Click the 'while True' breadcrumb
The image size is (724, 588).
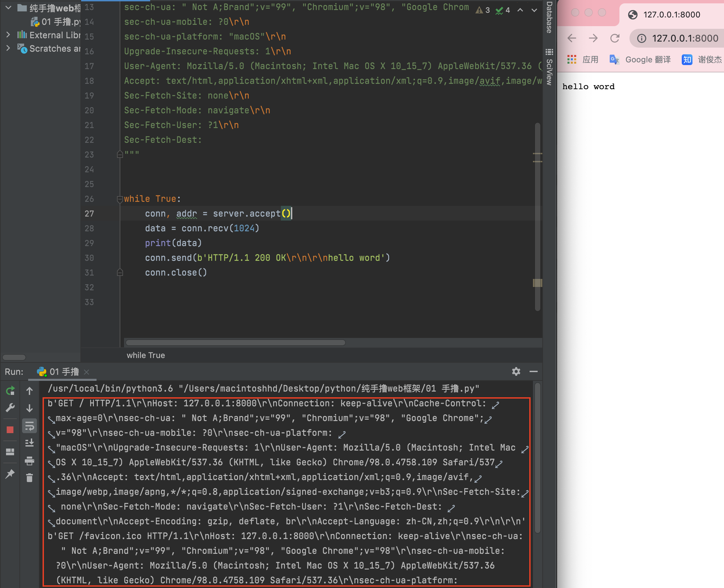click(x=145, y=355)
